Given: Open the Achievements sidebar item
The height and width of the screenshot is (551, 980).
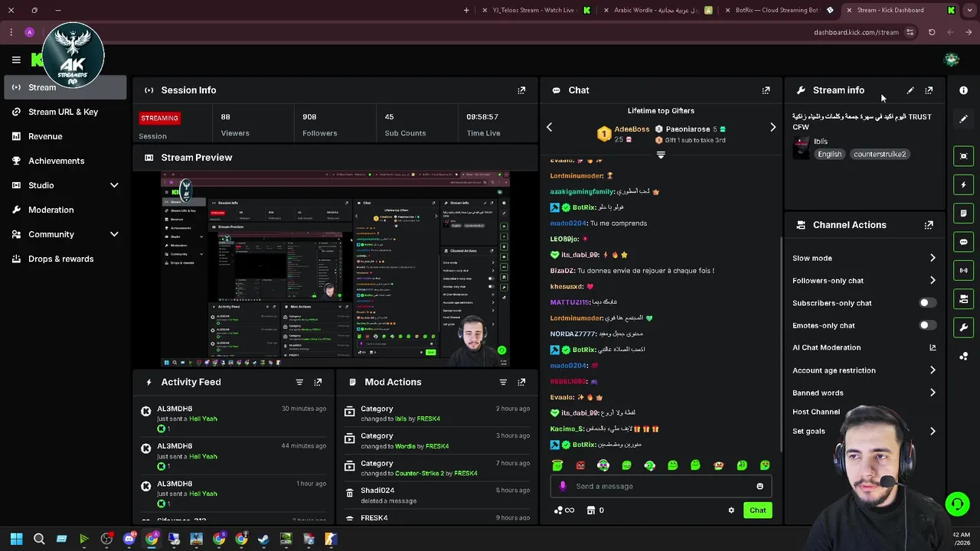Looking at the screenshot, I should pos(65,161).
